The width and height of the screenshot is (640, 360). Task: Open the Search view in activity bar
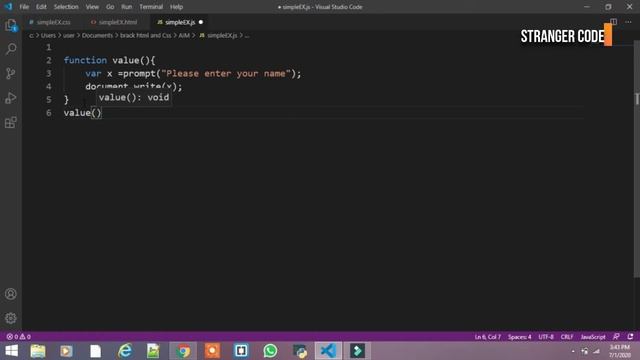11,49
